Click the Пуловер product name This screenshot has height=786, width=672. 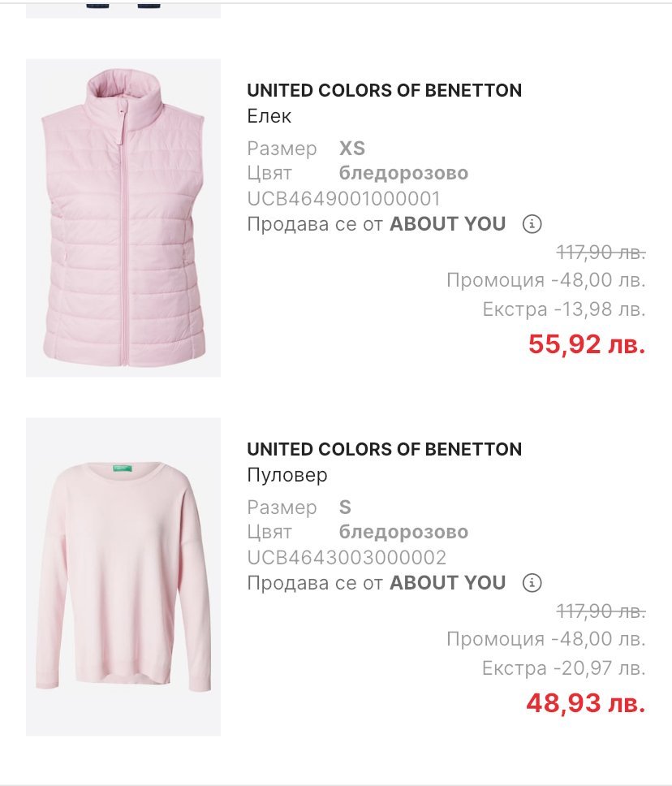[287, 475]
